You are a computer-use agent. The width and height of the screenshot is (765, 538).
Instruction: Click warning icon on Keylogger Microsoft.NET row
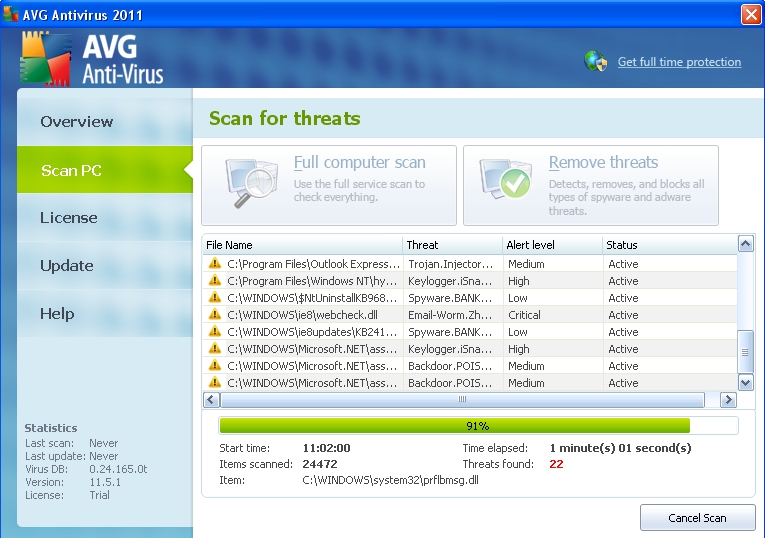pos(215,349)
